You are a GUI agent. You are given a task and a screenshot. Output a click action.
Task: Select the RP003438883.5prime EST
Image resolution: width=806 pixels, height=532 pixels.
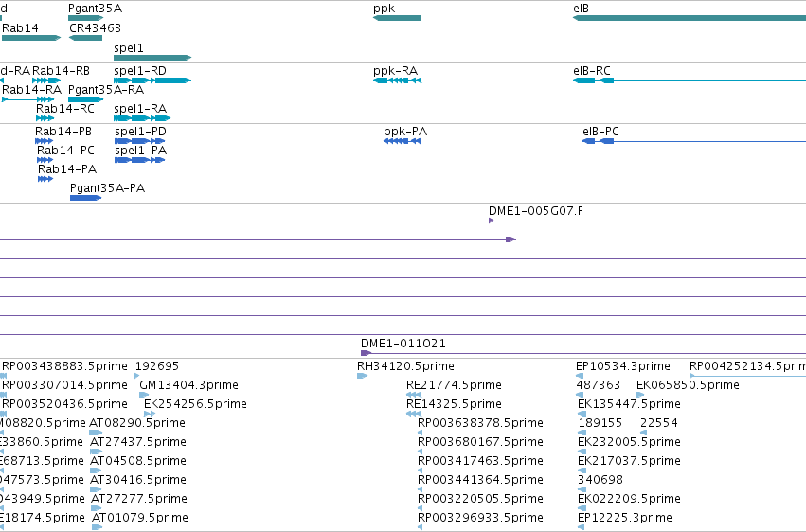coord(3,376)
